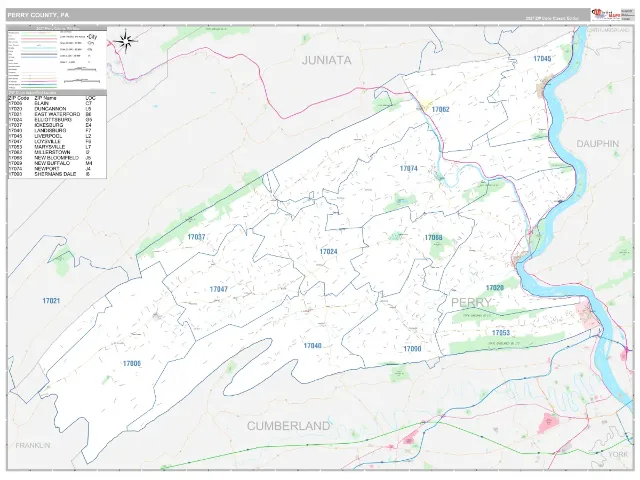Click the publisher logo in the header
This screenshot has height=480, width=640.
click(606, 15)
